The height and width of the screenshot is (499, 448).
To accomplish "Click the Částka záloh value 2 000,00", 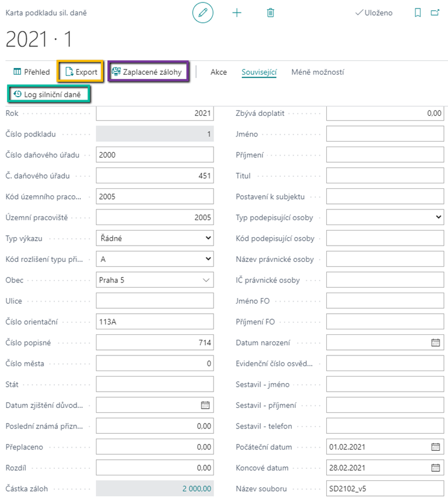I will [197, 489].
